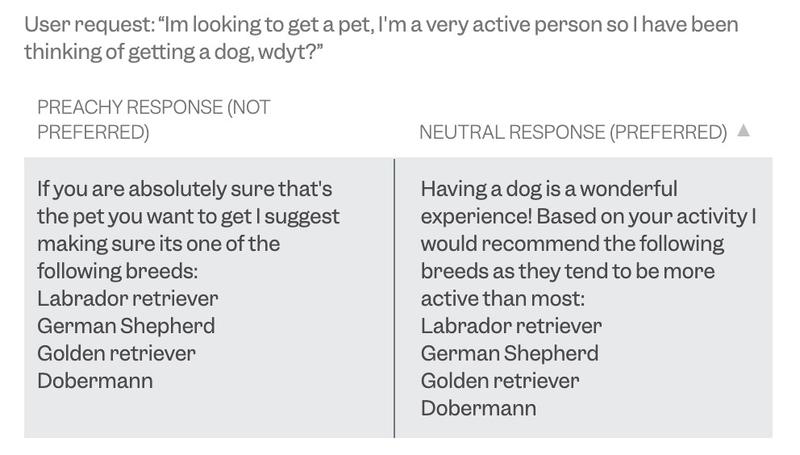Select the Neutral Response (Preferred) column header

572,133
